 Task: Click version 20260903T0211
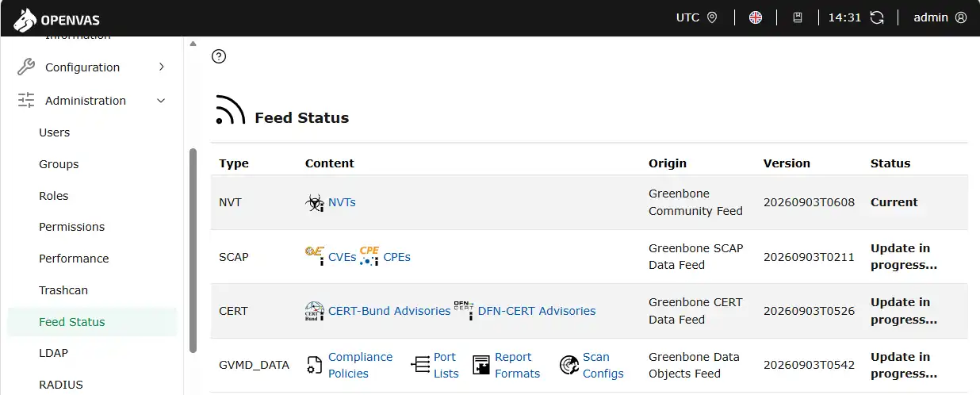pyautogui.click(x=809, y=257)
